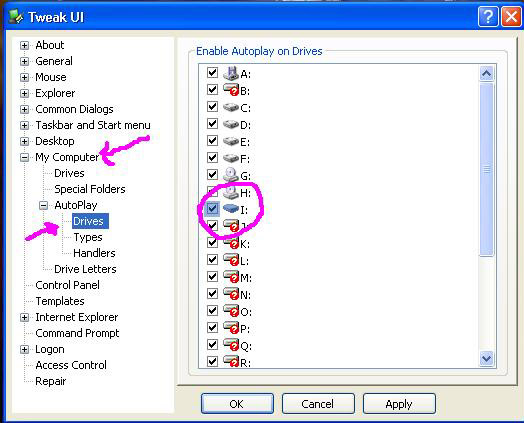Click the unknown drive icon for R:

(x=231, y=362)
